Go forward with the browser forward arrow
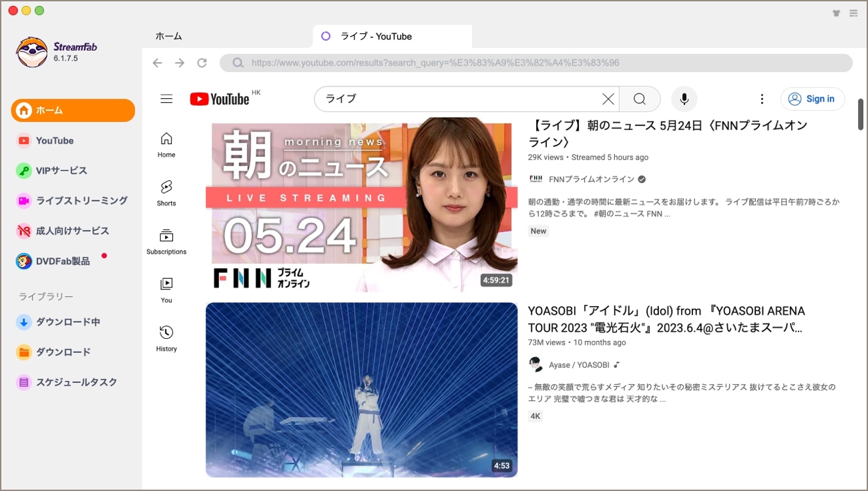The height and width of the screenshot is (491, 868). tap(180, 63)
